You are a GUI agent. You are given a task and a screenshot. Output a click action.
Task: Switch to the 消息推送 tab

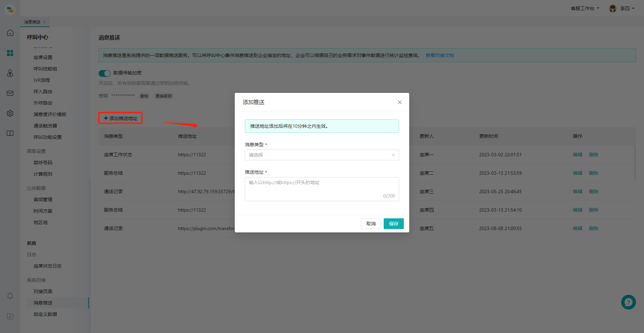(32, 22)
